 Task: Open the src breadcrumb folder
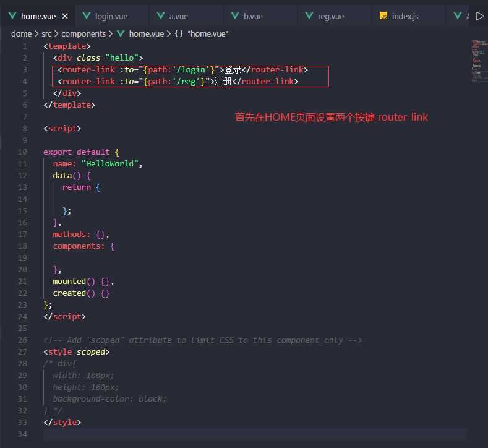(x=46, y=33)
